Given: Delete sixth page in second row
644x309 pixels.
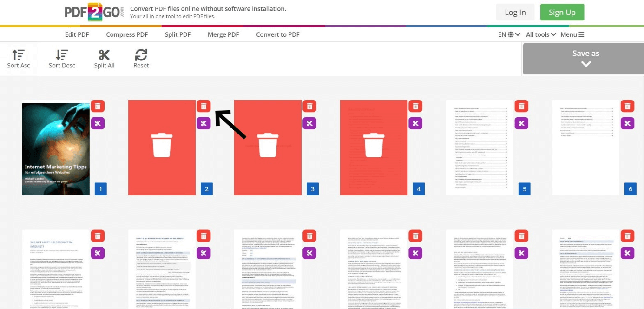Looking at the screenshot, I should coord(627,236).
